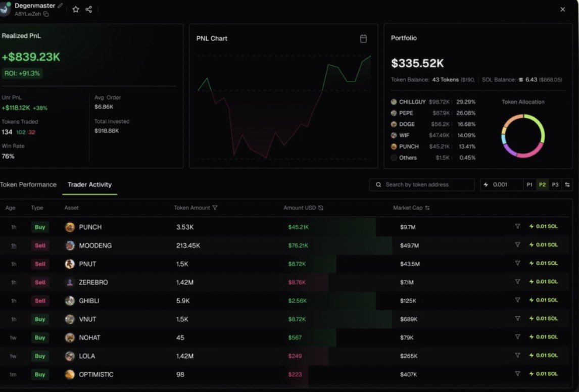
Task: Select preset P1
Action: tap(529, 184)
